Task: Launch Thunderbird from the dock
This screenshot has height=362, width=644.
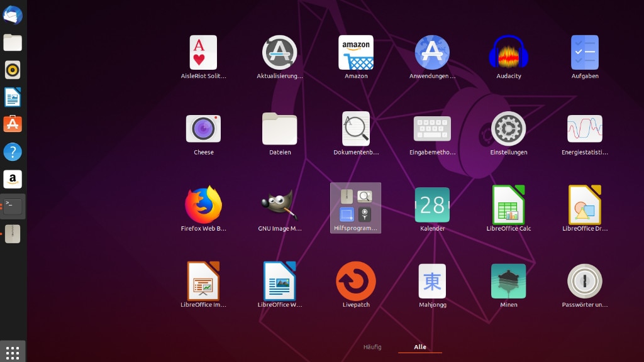Action: 13,15
